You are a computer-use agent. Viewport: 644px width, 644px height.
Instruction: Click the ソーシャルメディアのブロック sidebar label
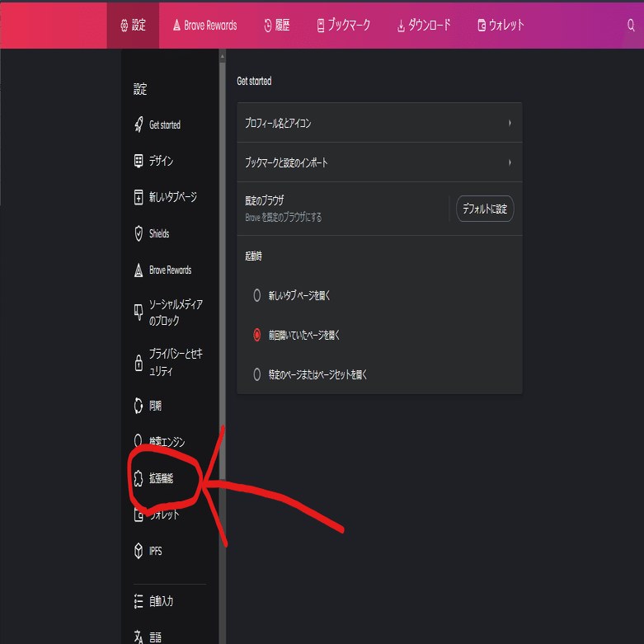coord(176,313)
